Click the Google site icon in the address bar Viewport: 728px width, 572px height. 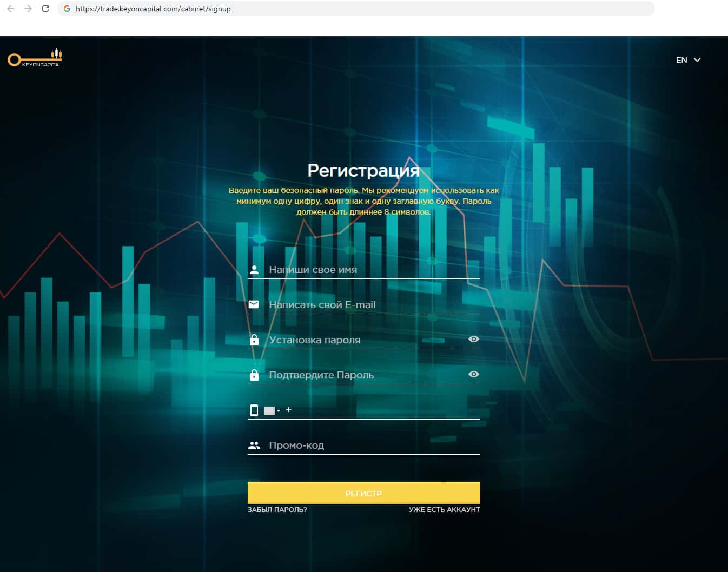coord(67,9)
